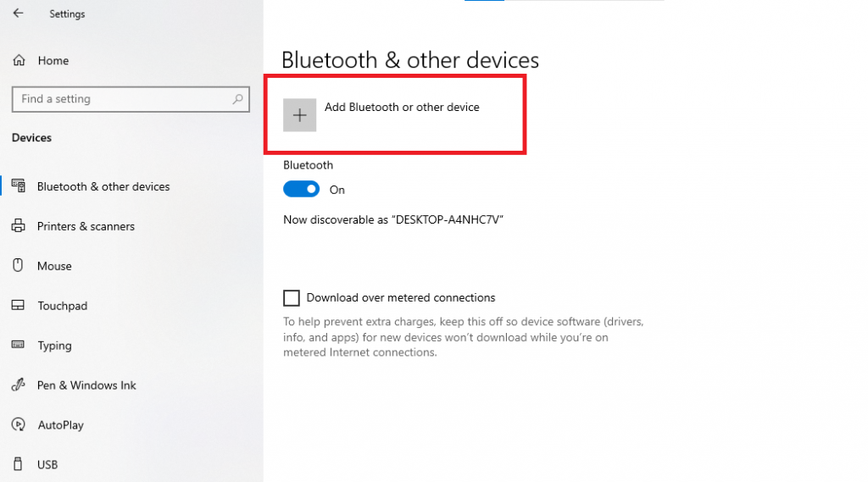Click the USB icon in sidebar
The width and height of the screenshot is (868, 482).
click(x=19, y=463)
